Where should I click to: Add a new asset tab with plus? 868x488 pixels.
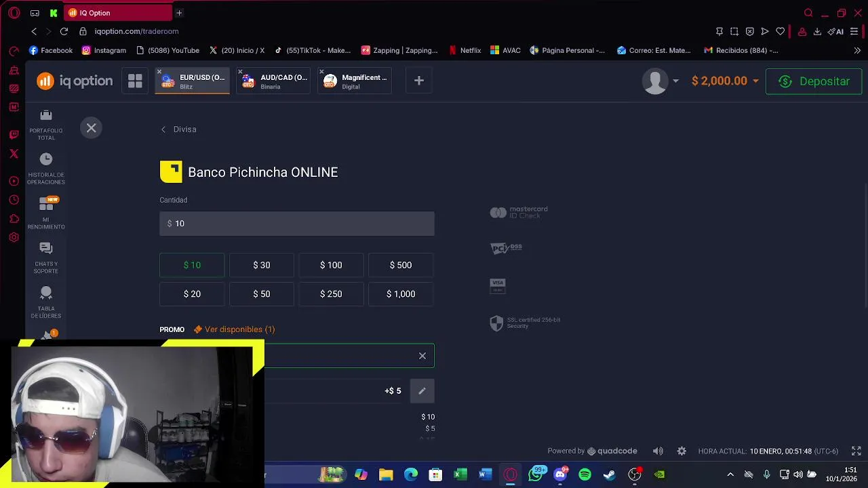coord(418,81)
